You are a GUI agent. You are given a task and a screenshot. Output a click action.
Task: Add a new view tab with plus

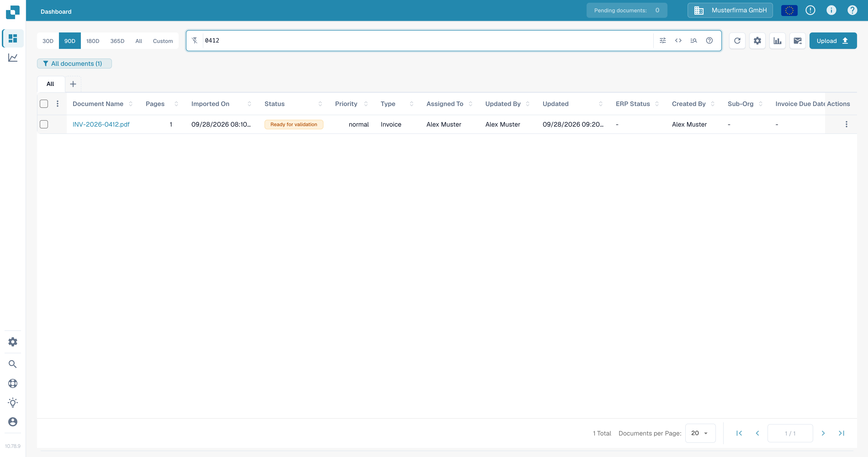click(x=73, y=84)
